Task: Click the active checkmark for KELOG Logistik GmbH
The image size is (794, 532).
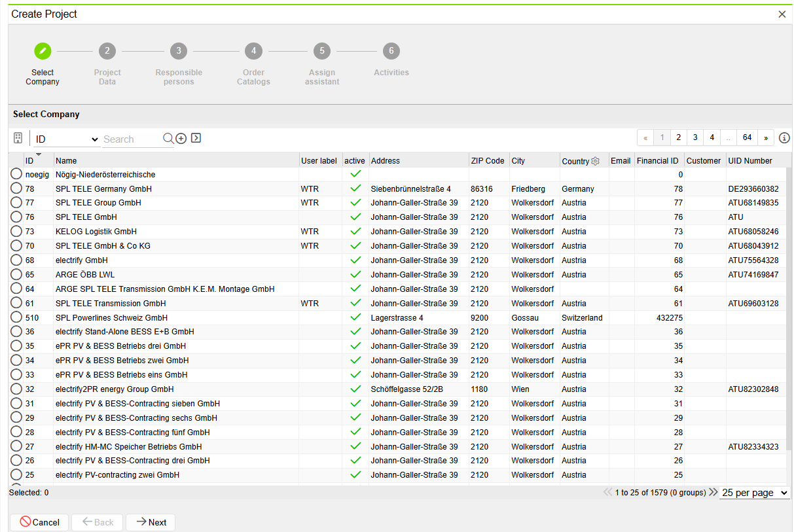Action: click(x=355, y=232)
